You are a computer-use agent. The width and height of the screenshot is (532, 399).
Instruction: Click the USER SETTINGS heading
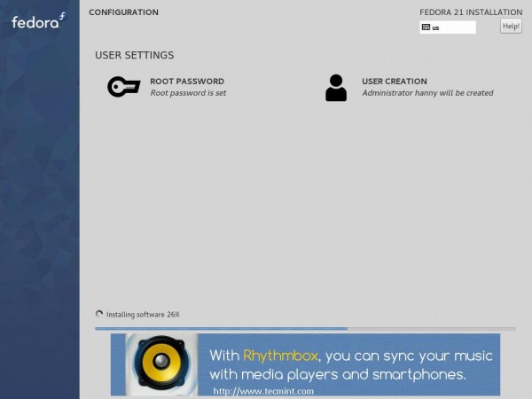(135, 55)
